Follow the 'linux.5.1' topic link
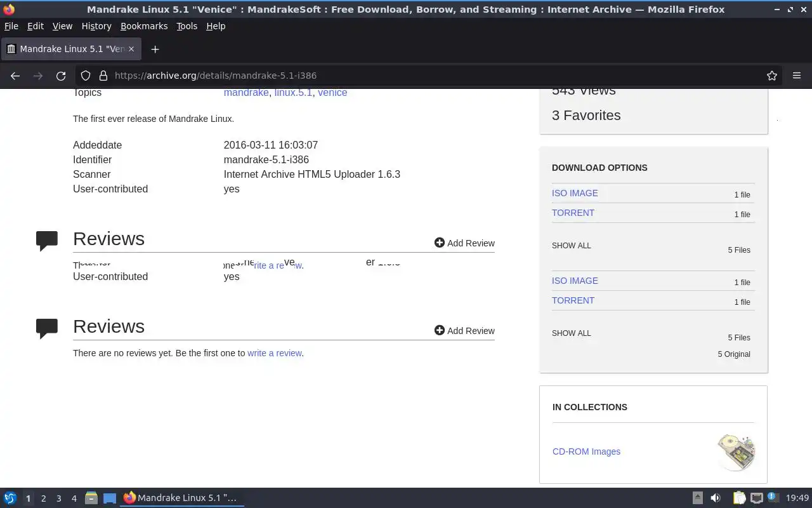This screenshot has width=812, height=508. (x=293, y=93)
